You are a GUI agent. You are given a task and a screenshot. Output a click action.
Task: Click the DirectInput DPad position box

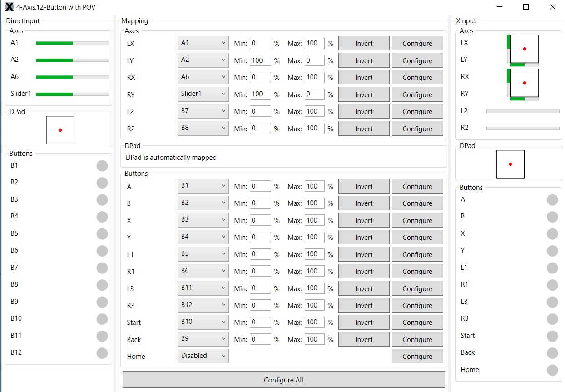(60, 130)
